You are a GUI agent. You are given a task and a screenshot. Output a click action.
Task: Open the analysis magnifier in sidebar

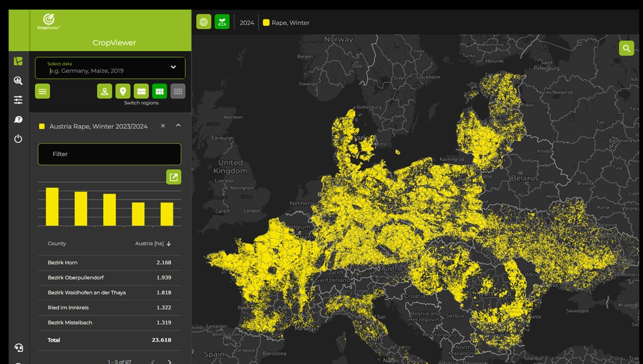coord(18,81)
